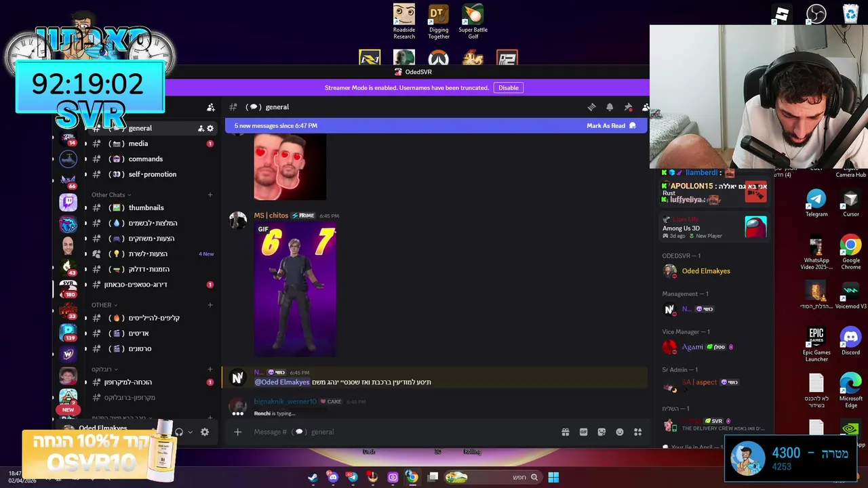The image size is (868, 488).
Task: Open Twitch server icon in server list
Action: pyautogui.click(x=68, y=202)
